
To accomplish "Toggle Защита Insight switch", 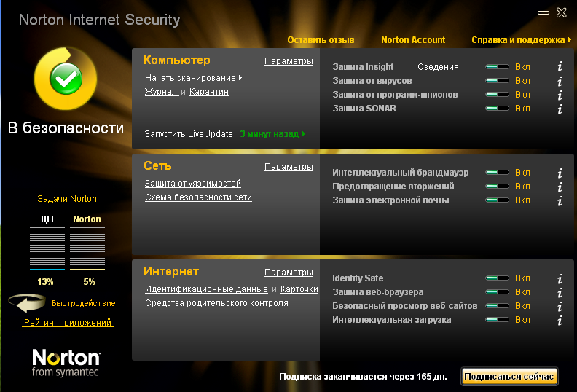I will coord(497,67).
